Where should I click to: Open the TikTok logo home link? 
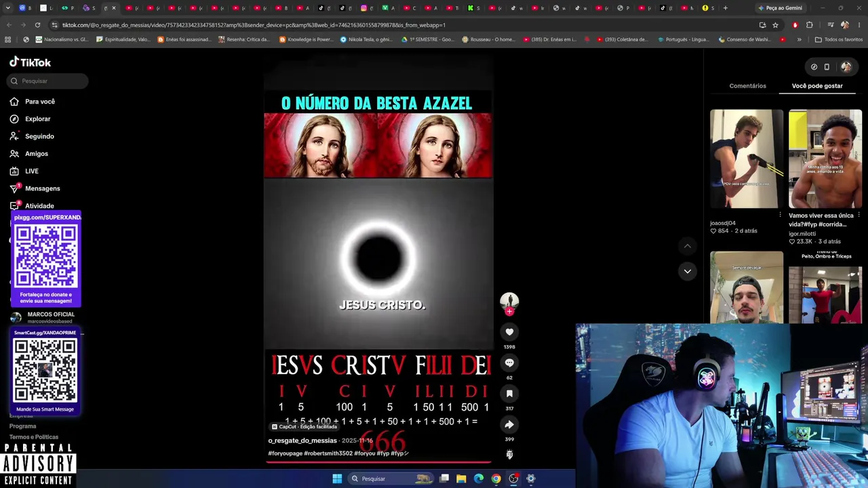(x=31, y=62)
